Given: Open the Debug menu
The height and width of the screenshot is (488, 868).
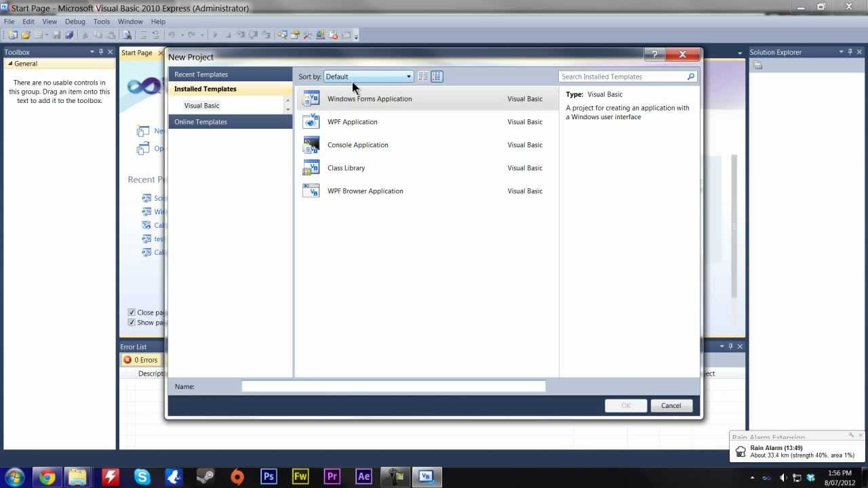Looking at the screenshot, I should (75, 22).
